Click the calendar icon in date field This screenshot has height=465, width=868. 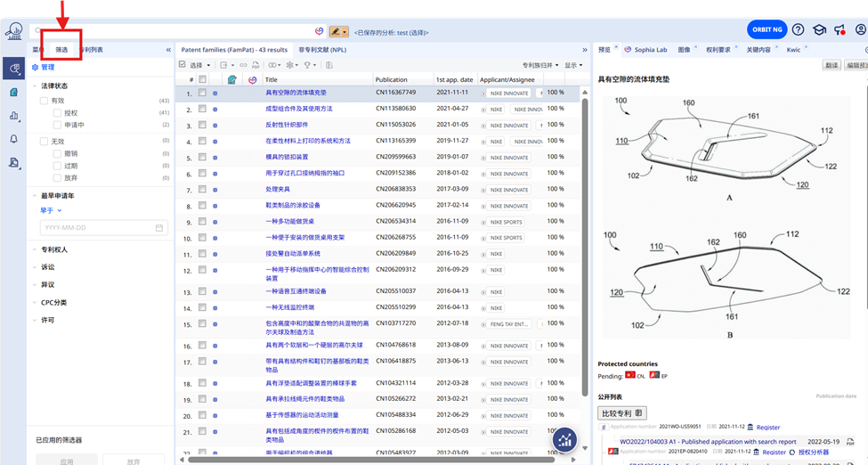[x=159, y=228]
